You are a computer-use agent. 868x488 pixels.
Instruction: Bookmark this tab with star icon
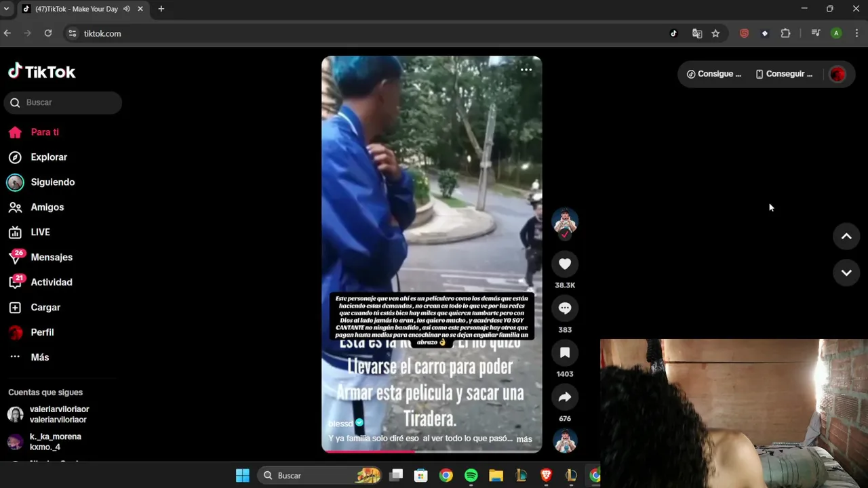[715, 33]
